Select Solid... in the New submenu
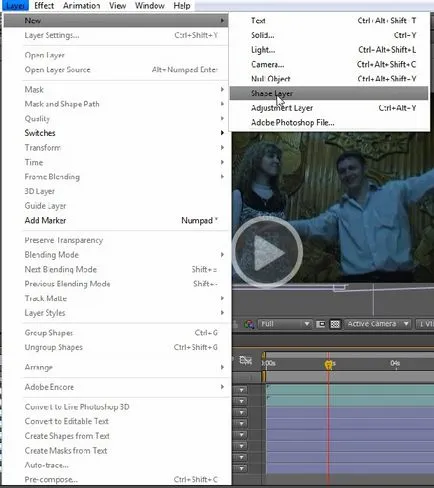 click(x=329, y=35)
